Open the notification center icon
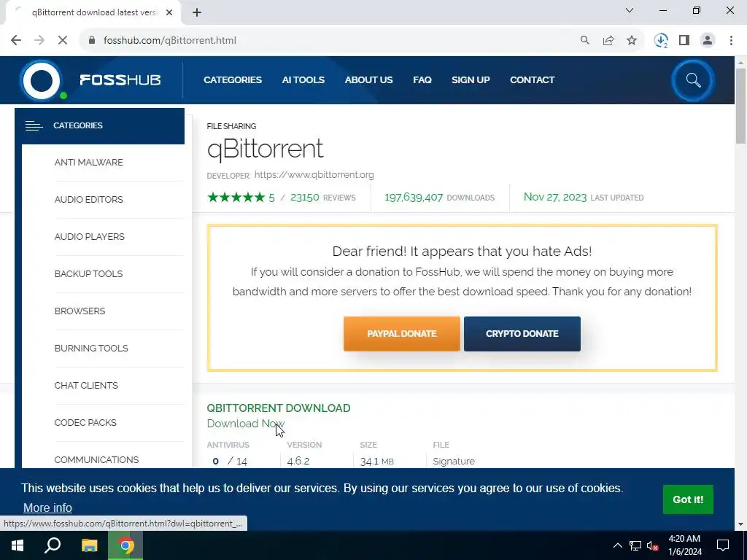 (723, 545)
